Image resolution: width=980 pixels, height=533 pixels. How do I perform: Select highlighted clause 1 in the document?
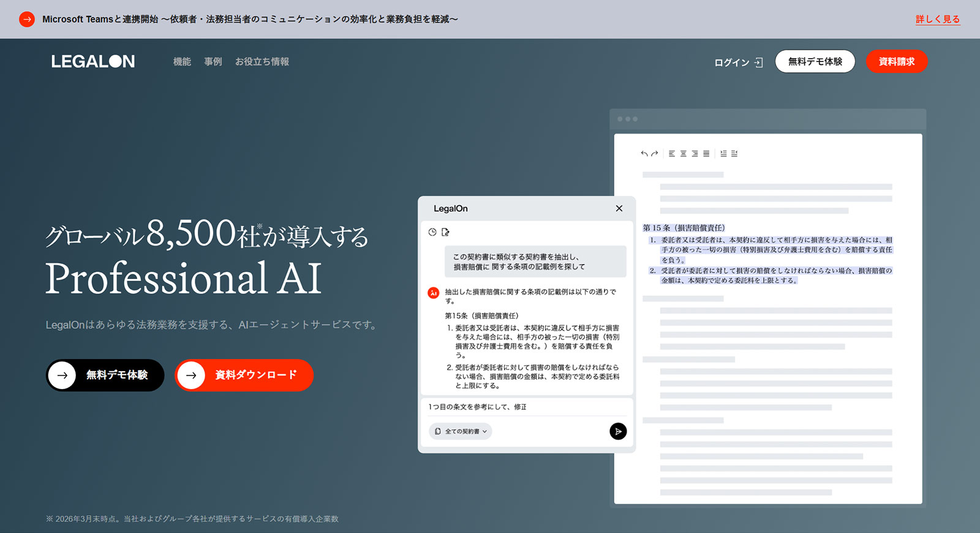(771, 250)
